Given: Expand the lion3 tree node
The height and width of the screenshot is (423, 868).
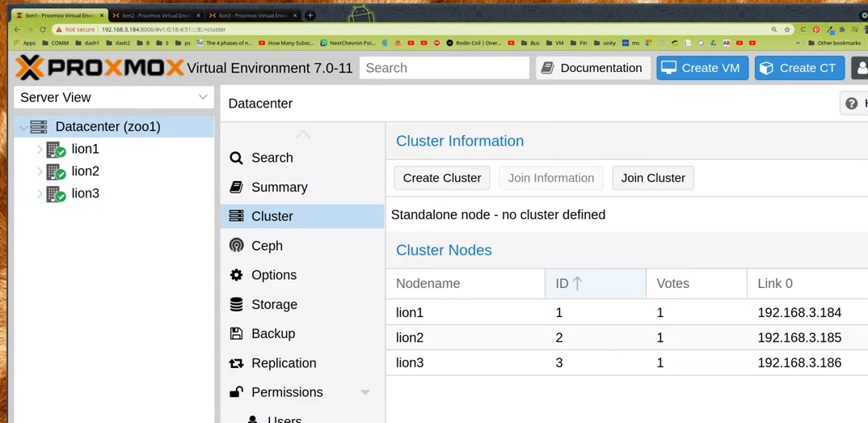Looking at the screenshot, I should [40, 194].
